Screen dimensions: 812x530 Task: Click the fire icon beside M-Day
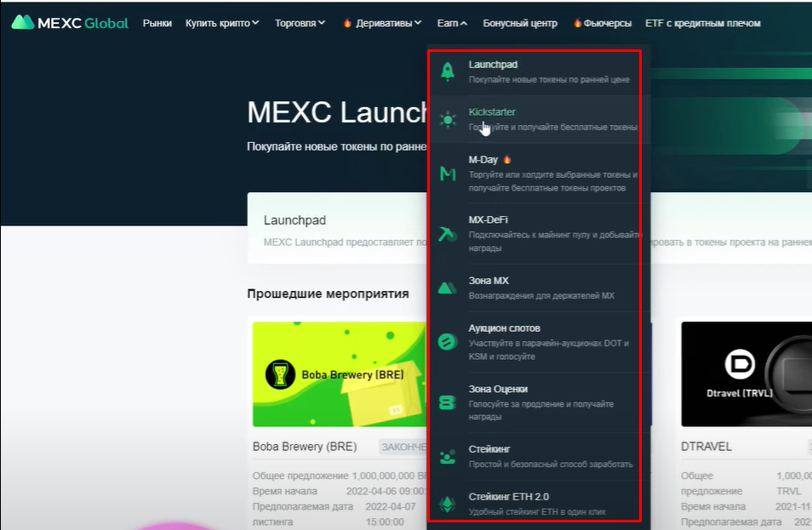507,159
